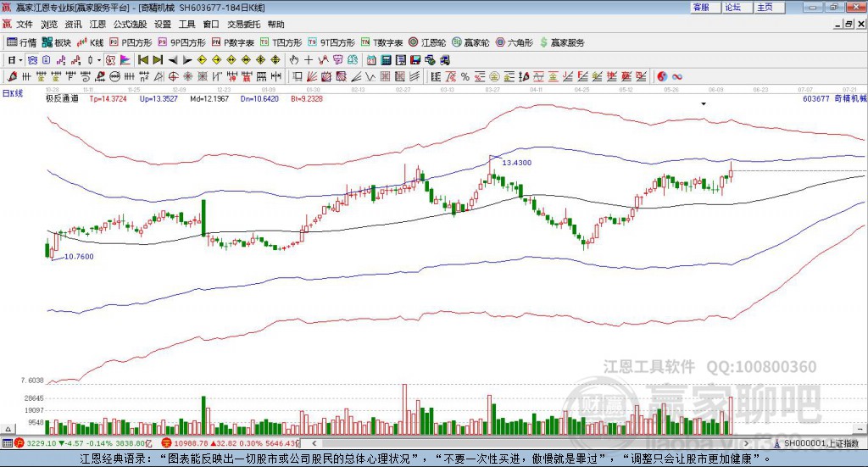Step chart left with black left arrow
This screenshot has height=467, width=868.
173,60
